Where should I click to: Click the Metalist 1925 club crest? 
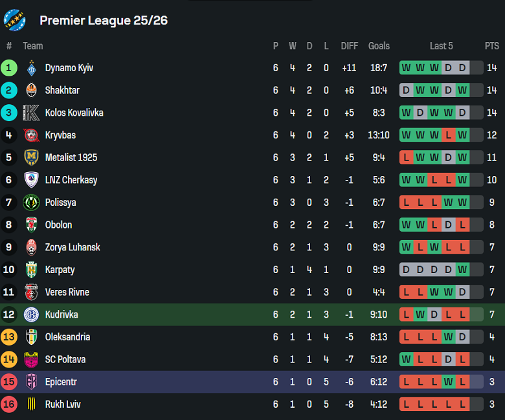point(31,157)
